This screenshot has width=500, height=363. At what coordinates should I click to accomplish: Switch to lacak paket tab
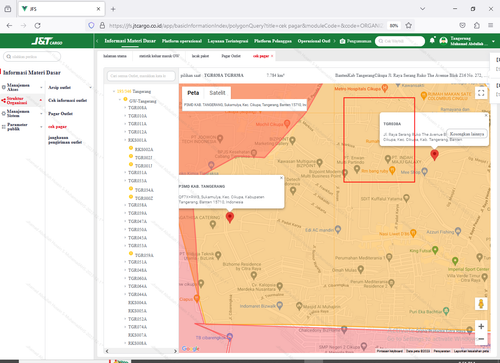point(200,56)
